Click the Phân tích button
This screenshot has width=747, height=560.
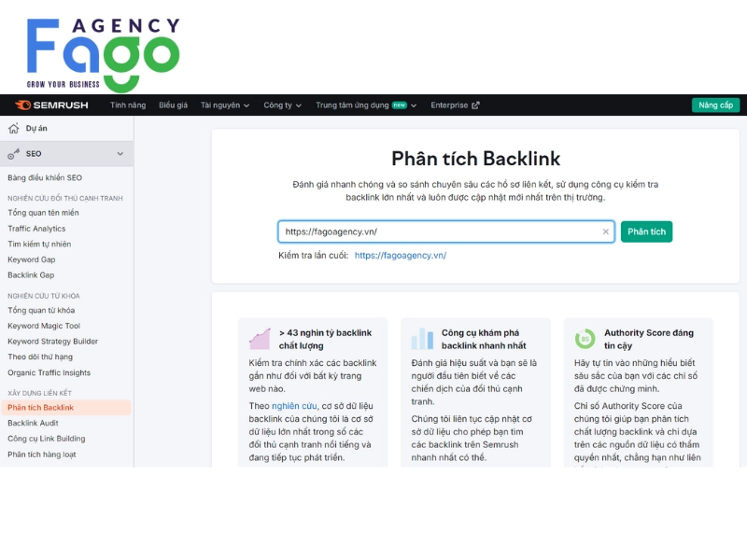646,231
